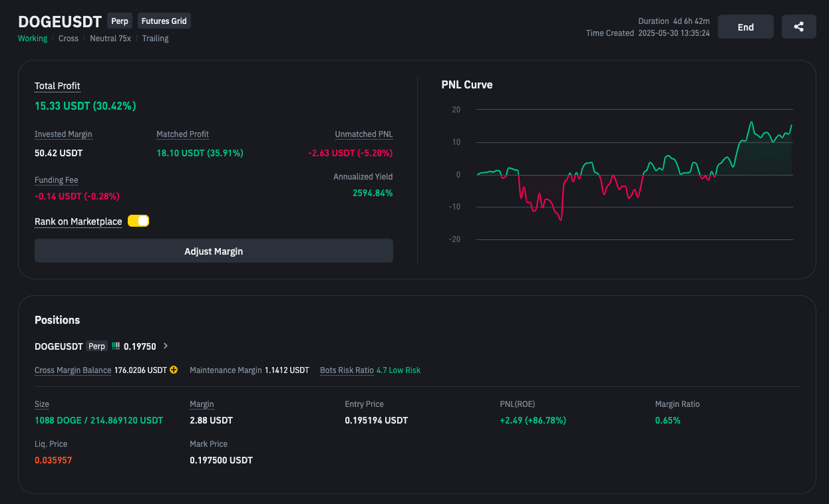Click the underlined Total Profit label
This screenshot has width=829, height=504.
tap(57, 86)
